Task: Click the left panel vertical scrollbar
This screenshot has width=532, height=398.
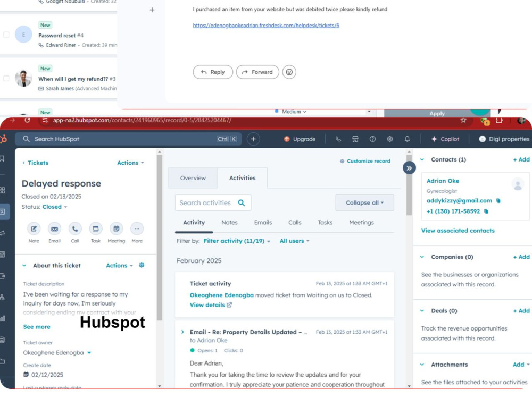Action: 160,238
